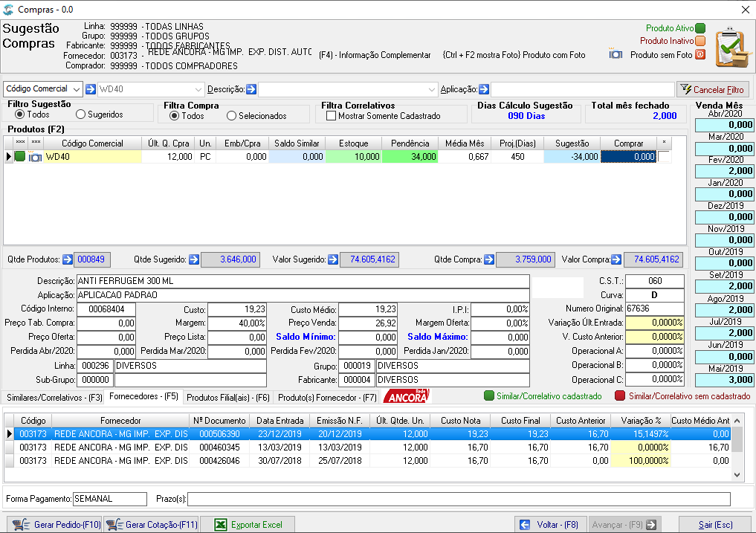
Task: Expand the WD40 code combo box
Action: pyautogui.click(x=198, y=89)
